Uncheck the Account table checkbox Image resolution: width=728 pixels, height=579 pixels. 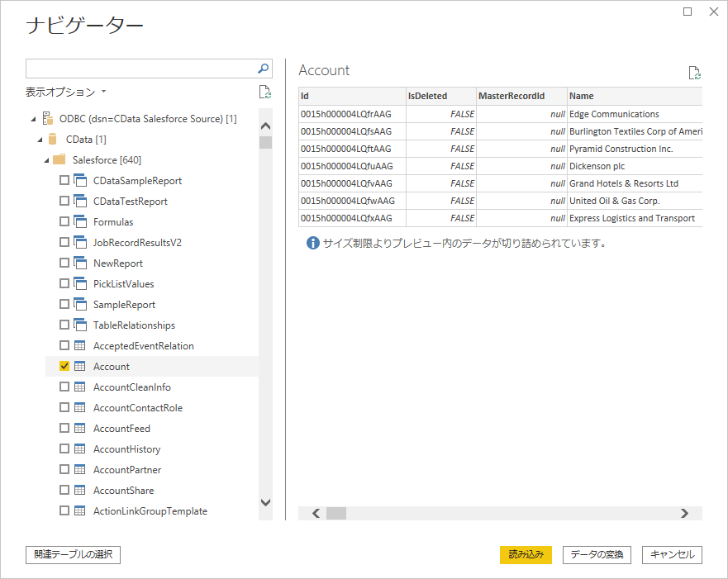[64, 367]
